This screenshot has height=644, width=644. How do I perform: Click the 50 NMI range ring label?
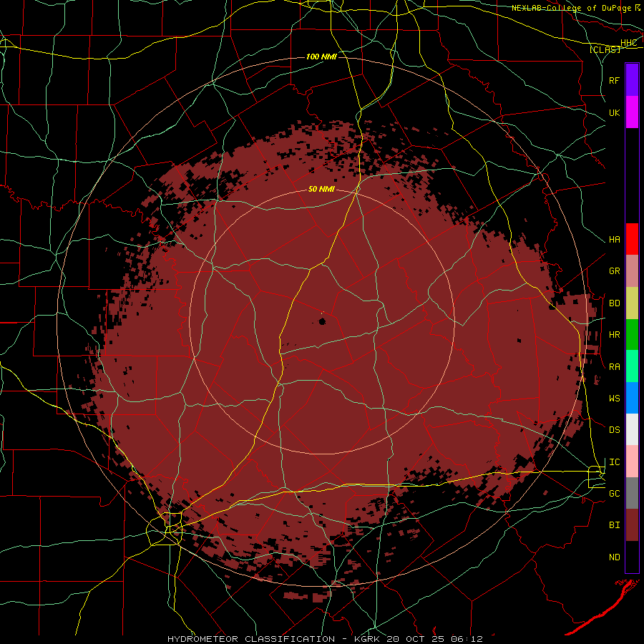point(321,189)
